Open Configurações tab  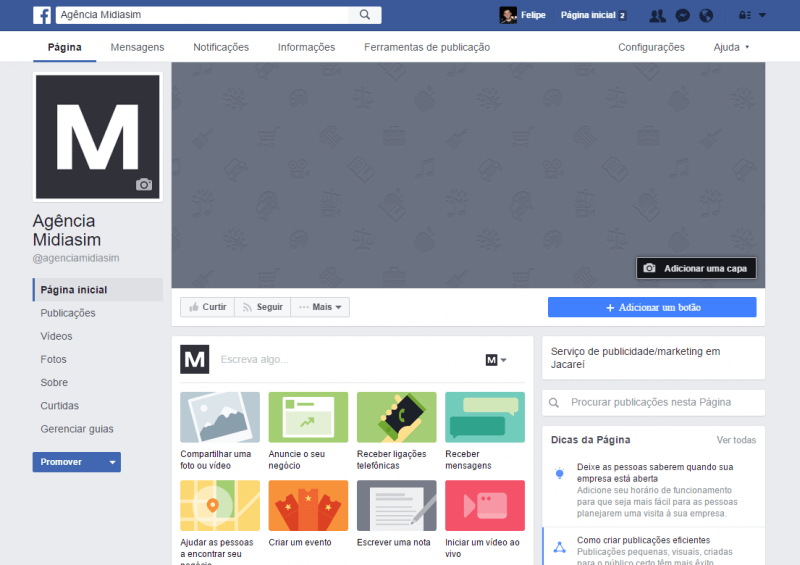click(x=651, y=47)
